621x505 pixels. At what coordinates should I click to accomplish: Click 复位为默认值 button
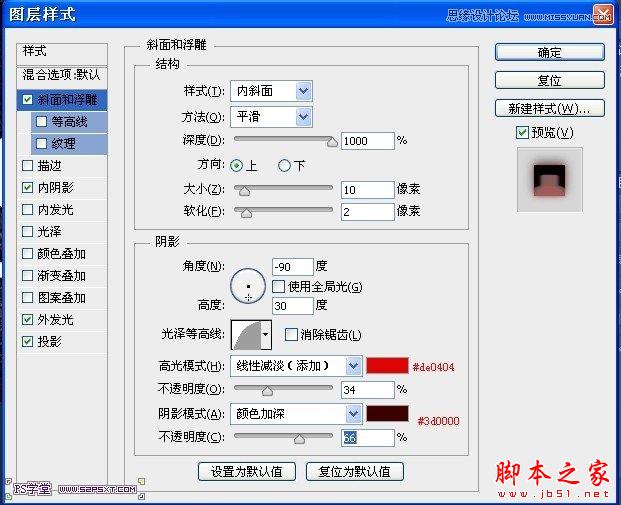click(x=355, y=471)
